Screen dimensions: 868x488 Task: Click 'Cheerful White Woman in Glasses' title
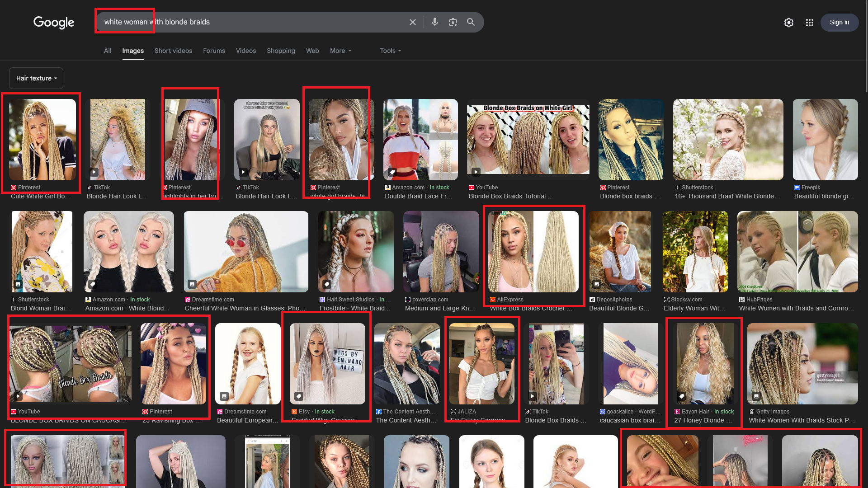[x=245, y=308]
